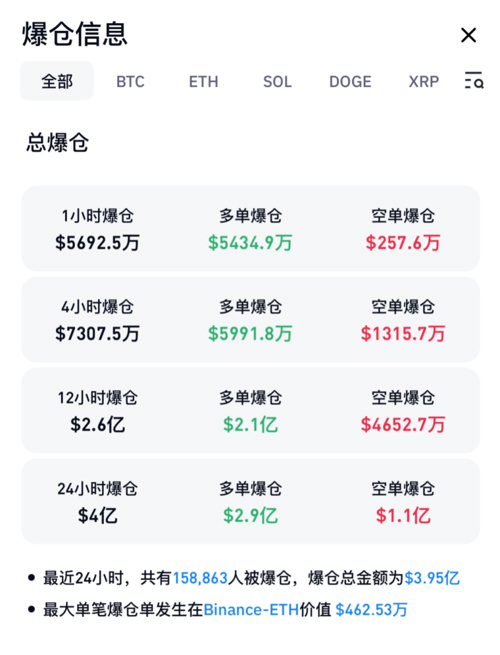This screenshot has height=655, width=500.
Task: Switch to the ETH tab
Action: pos(203,81)
